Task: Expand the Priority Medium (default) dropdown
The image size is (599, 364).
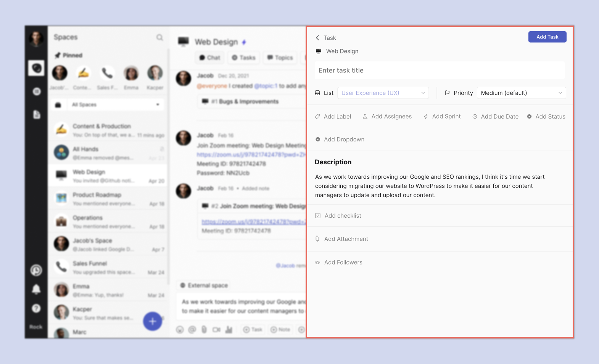Action: coord(521,93)
